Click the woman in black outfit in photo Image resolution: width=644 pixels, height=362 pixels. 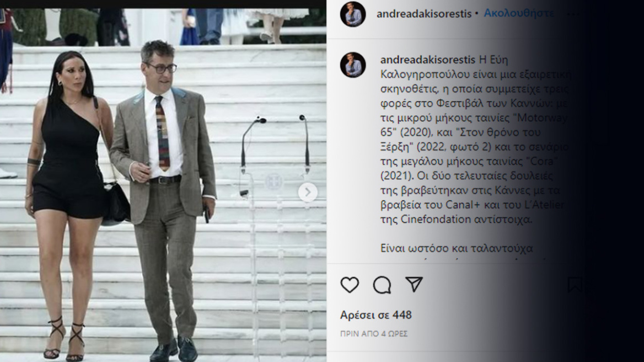(x=68, y=201)
